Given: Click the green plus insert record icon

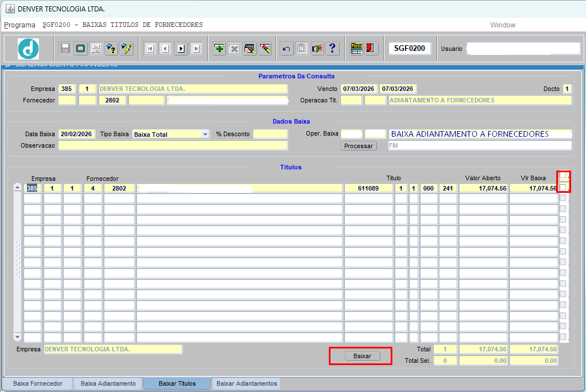Looking at the screenshot, I should (219, 49).
